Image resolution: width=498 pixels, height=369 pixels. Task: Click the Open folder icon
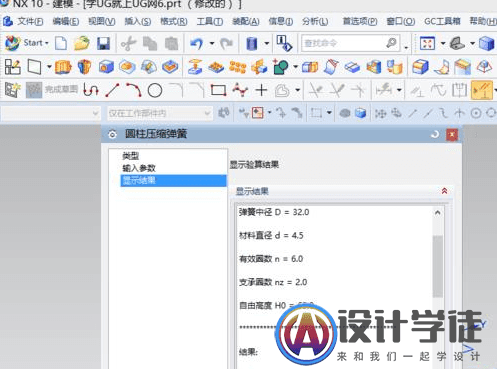[x=82, y=43]
